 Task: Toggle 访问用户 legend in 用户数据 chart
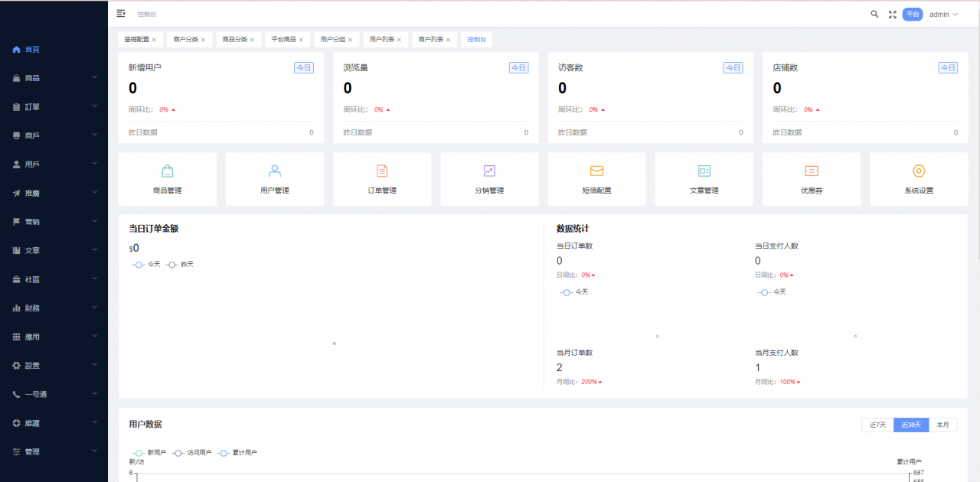[x=191, y=453]
